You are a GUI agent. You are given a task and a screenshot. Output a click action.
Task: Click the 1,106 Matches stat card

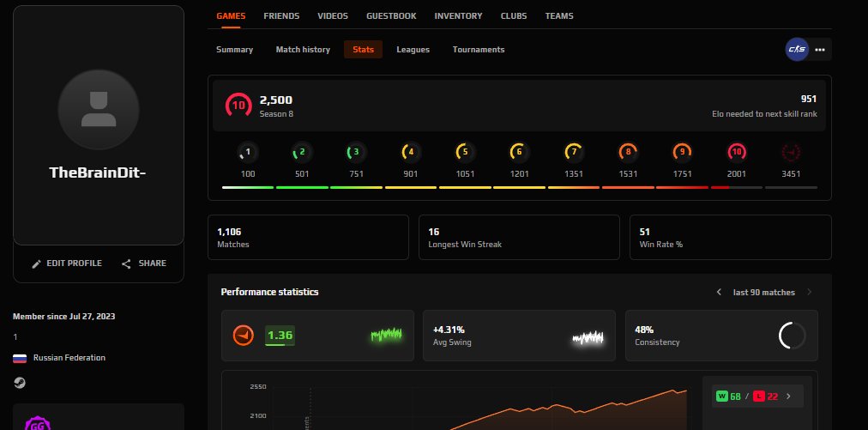click(x=308, y=237)
